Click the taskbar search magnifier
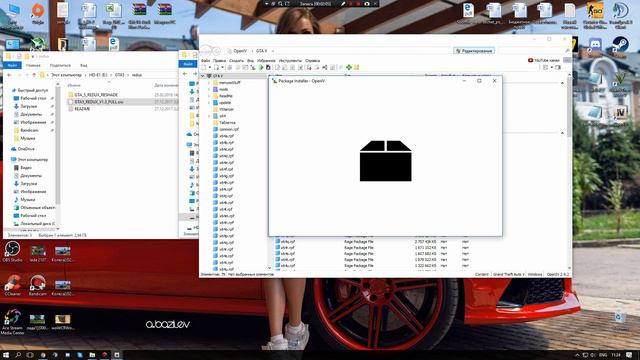Image resolution: width=640 pixels, height=360 pixels. 18,355
